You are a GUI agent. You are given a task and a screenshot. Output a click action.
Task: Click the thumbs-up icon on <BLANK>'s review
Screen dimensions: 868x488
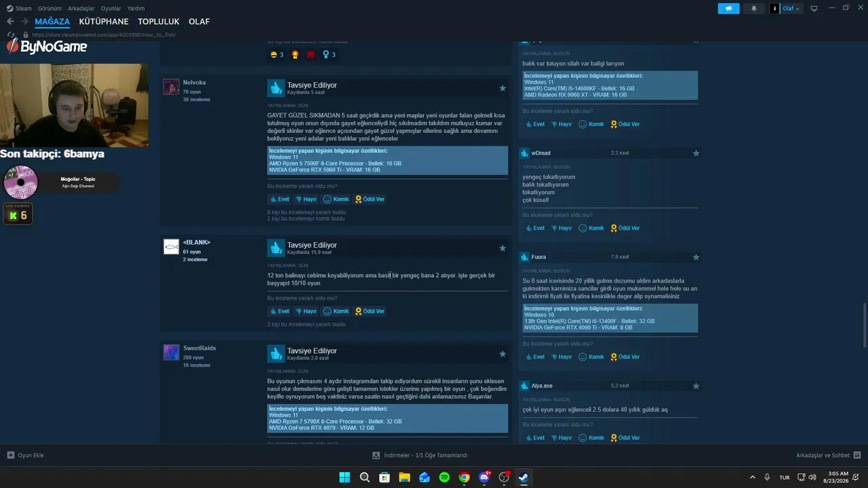point(276,247)
